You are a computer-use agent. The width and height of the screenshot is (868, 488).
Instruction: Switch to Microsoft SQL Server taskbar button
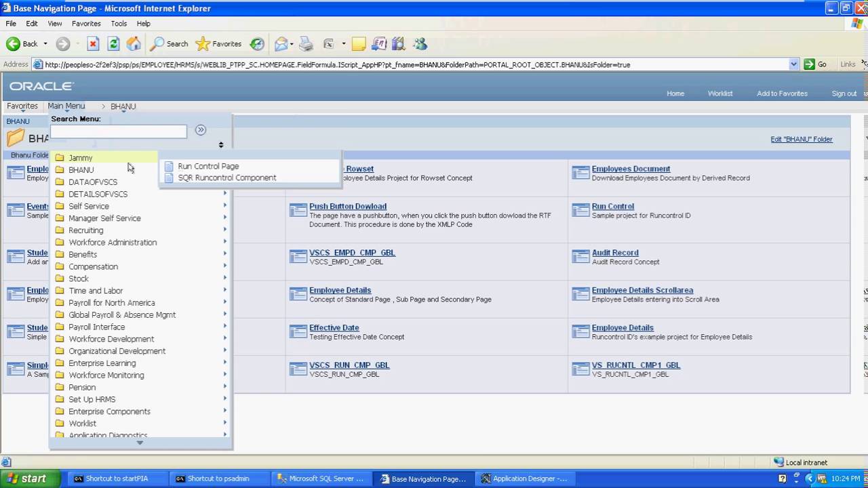pos(321,479)
